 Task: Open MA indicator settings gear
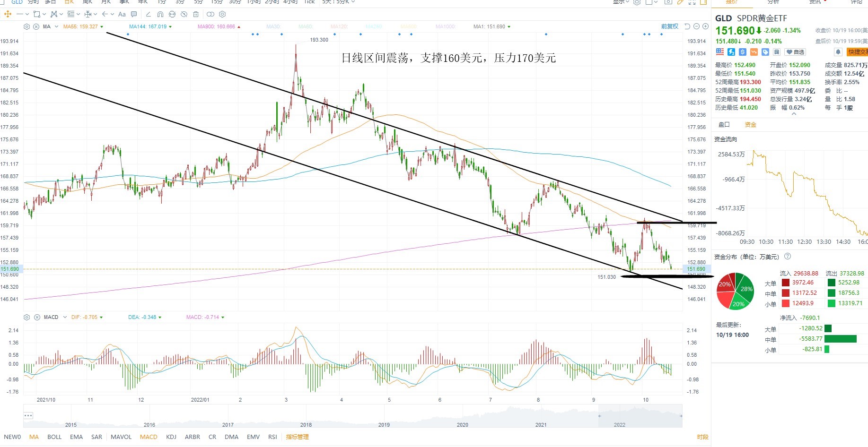tap(26, 26)
